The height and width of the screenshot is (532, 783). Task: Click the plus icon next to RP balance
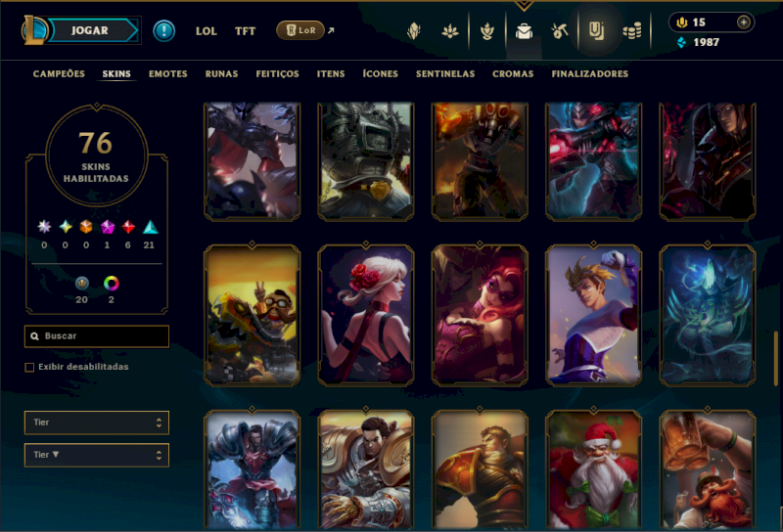[744, 22]
